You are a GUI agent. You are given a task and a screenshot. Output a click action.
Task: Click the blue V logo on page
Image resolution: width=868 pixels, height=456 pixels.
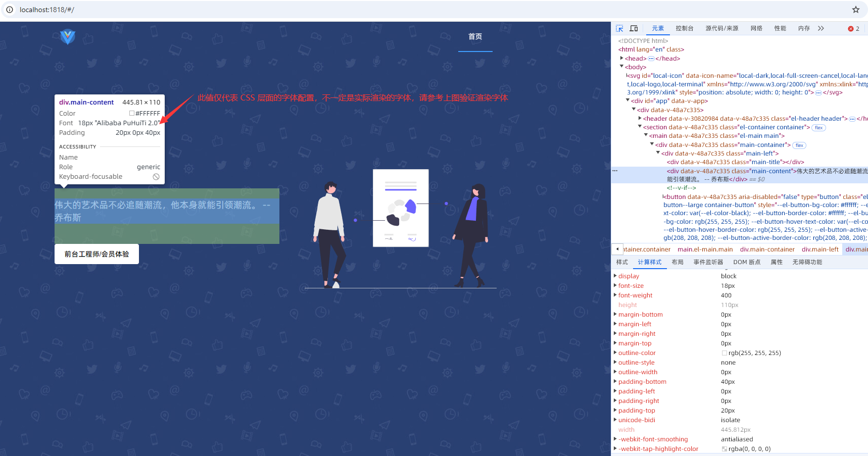68,36
